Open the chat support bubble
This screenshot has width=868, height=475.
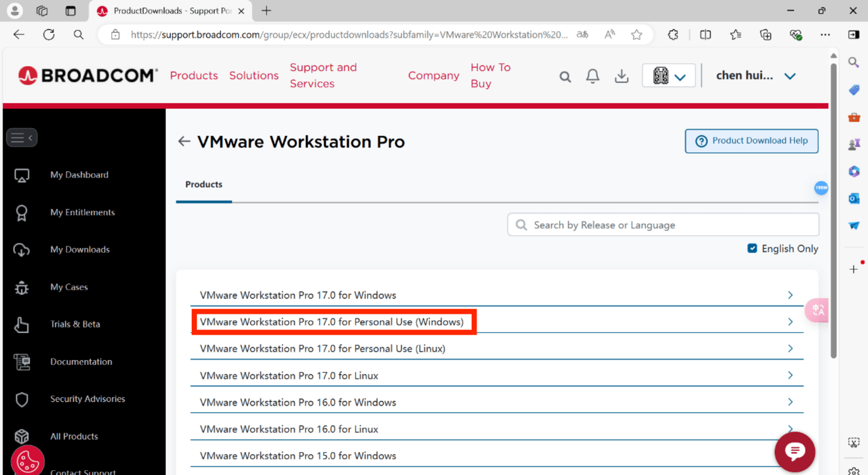point(794,451)
